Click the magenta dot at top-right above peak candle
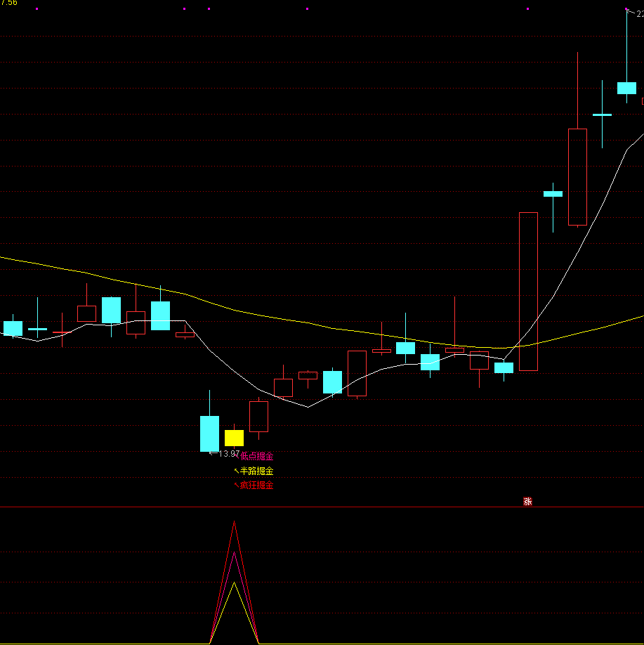644x645 pixels. [626, 9]
